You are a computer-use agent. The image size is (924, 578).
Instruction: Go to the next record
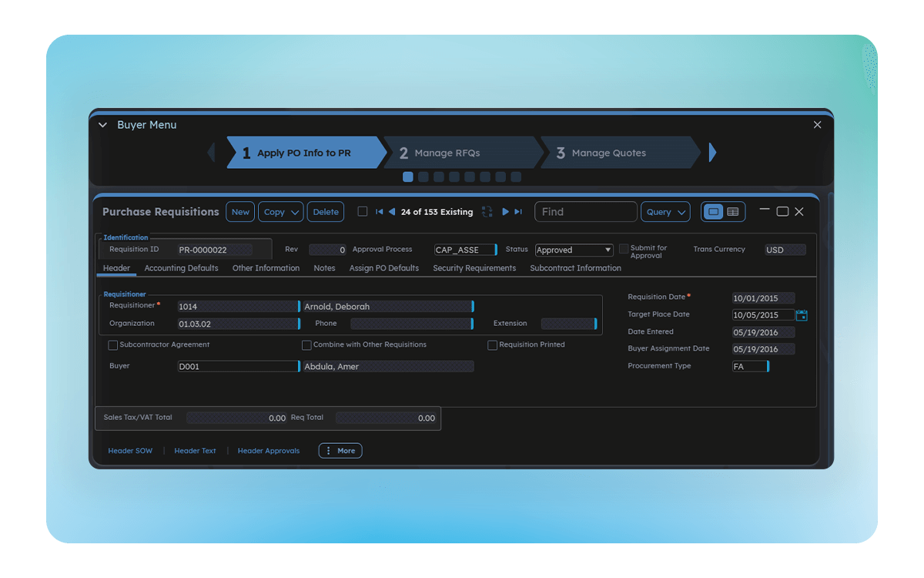505,212
